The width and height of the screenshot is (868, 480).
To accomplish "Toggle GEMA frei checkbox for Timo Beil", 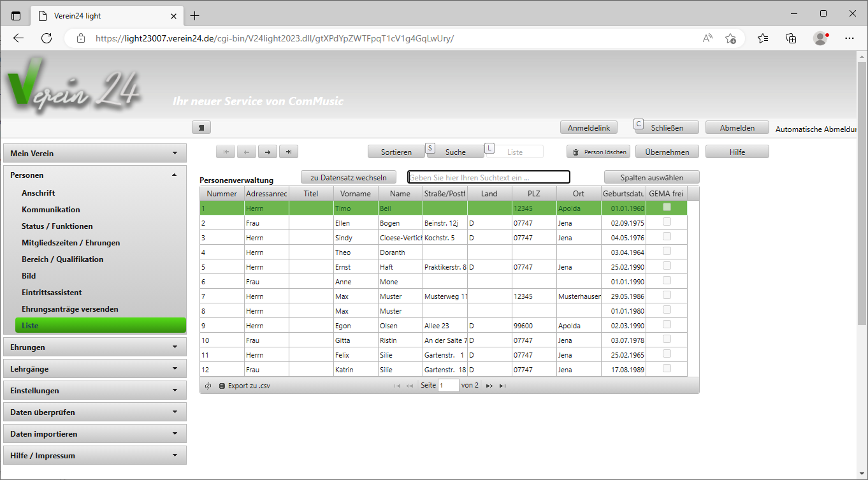I will click(667, 207).
